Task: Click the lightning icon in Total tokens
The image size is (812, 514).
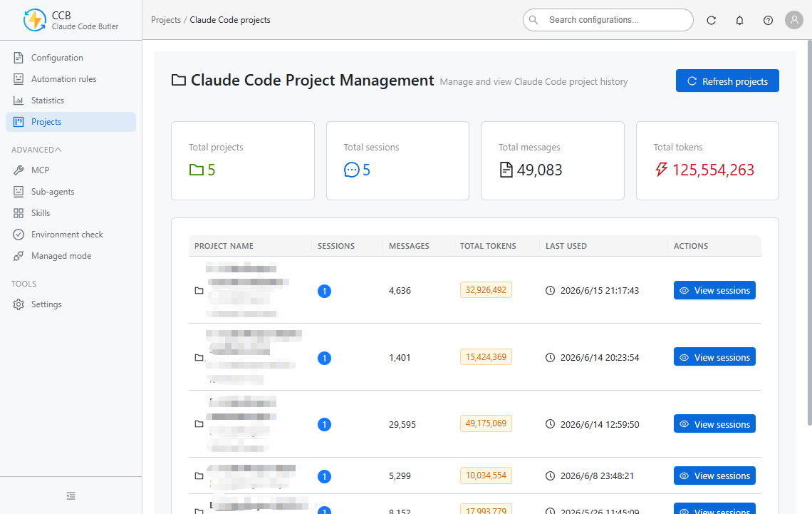Action: (x=661, y=170)
